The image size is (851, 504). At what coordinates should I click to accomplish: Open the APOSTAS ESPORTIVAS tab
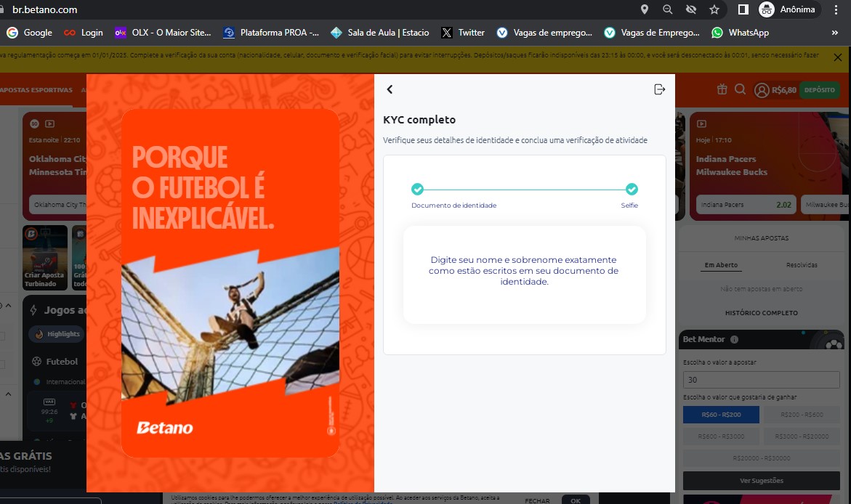[x=36, y=90]
